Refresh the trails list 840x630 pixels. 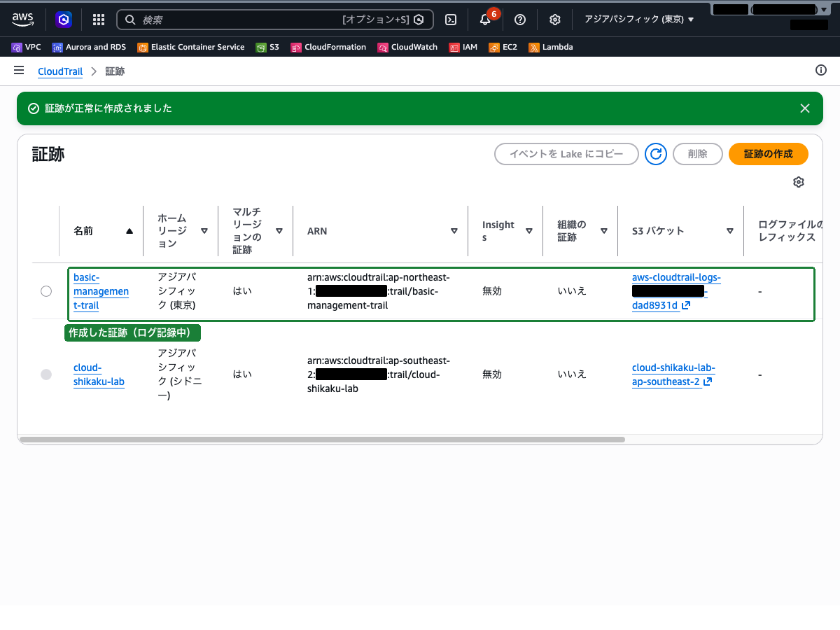pyautogui.click(x=656, y=154)
